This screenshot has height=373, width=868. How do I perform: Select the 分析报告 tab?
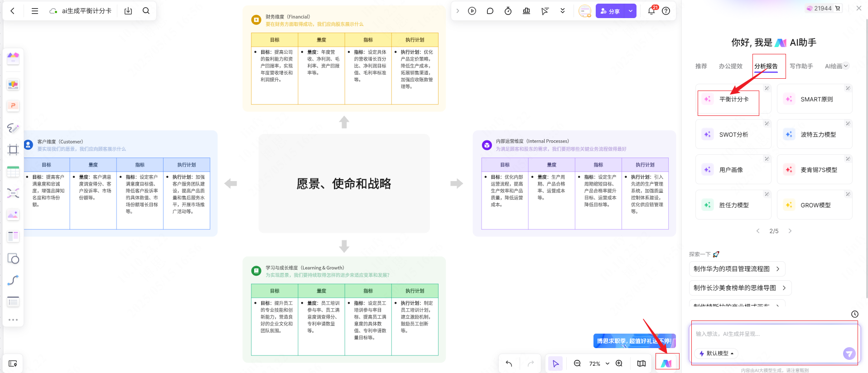click(766, 66)
